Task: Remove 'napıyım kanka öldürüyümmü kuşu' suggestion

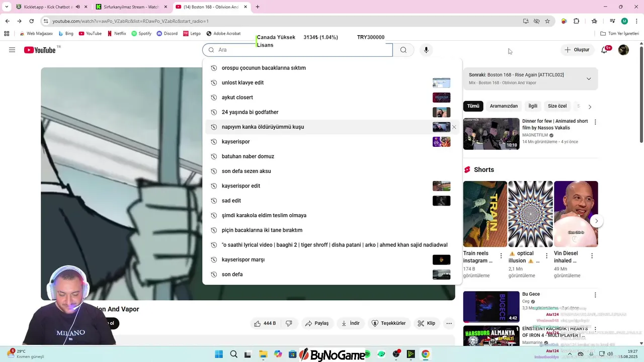Action: [454, 127]
